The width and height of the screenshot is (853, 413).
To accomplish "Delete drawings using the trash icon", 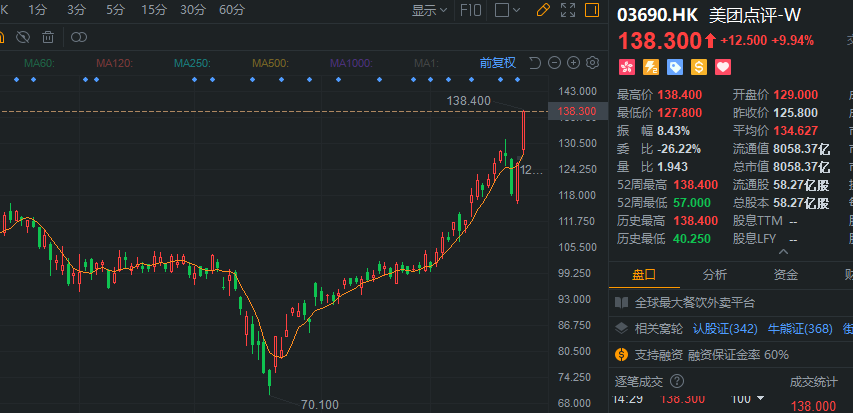I will 48,37.
